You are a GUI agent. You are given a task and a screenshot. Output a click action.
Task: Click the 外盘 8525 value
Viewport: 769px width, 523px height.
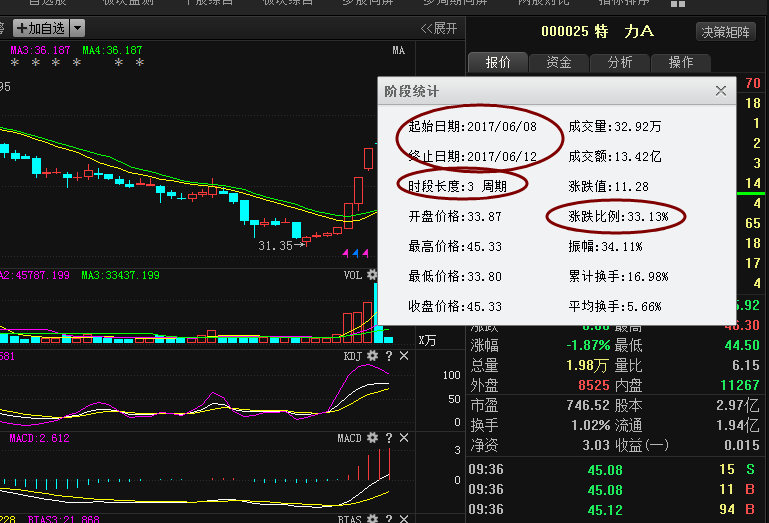pyautogui.click(x=593, y=385)
